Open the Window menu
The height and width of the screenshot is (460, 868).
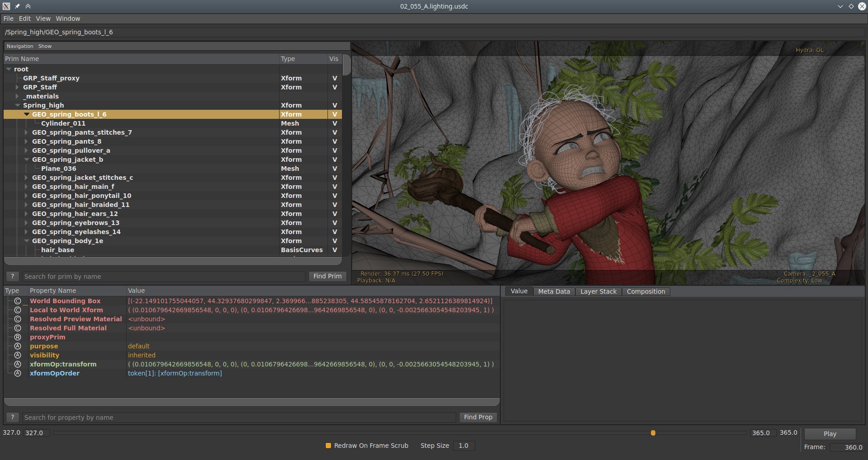point(68,19)
